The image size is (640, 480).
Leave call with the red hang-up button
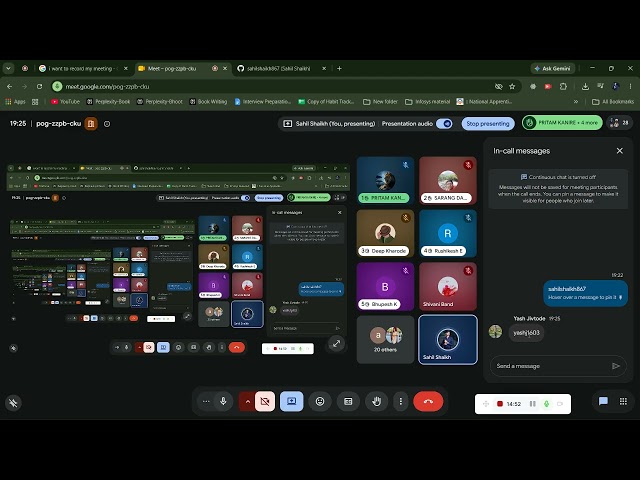[x=428, y=402]
